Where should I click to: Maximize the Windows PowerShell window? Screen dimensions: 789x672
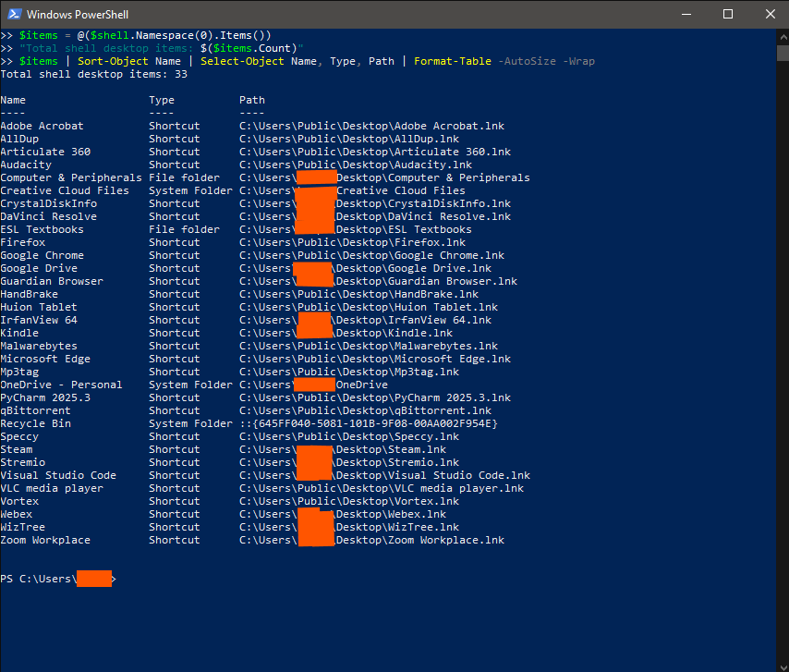pyautogui.click(x=728, y=14)
